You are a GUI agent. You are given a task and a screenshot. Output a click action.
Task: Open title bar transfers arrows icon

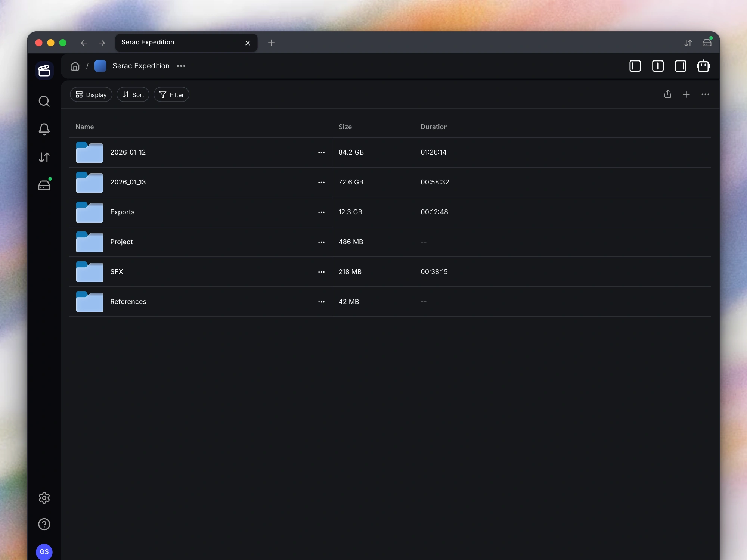click(x=688, y=43)
